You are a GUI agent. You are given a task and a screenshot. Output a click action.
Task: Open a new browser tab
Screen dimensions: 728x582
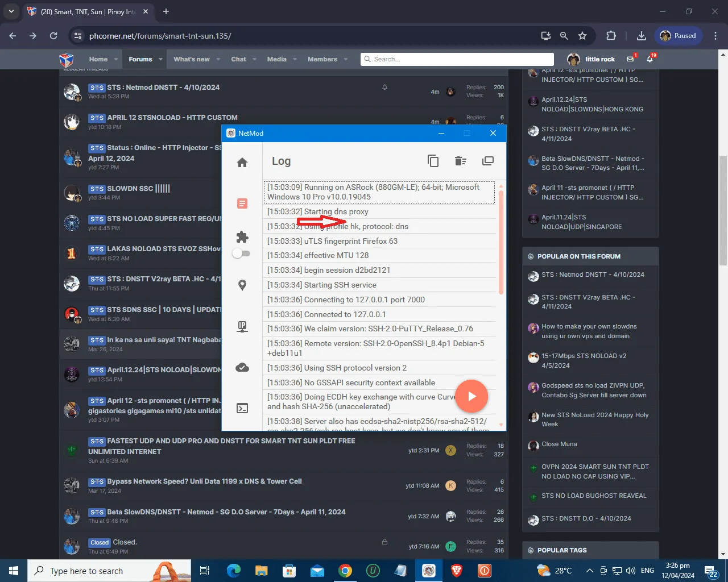pyautogui.click(x=166, y=11)
